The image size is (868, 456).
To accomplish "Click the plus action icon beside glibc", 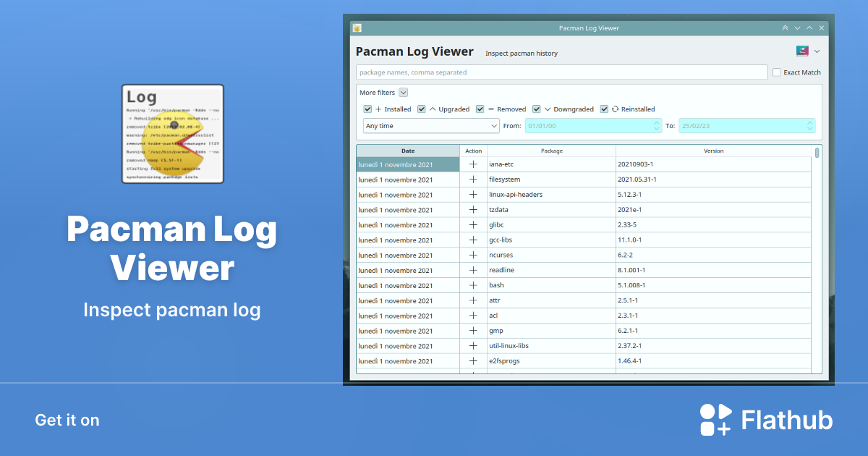I will (x=475, y=224).
